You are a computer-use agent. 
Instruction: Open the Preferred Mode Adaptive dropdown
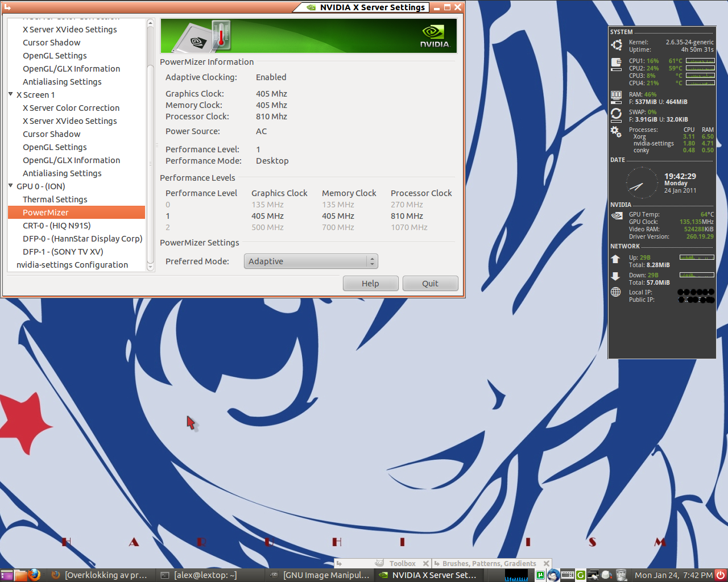[311, 261]
